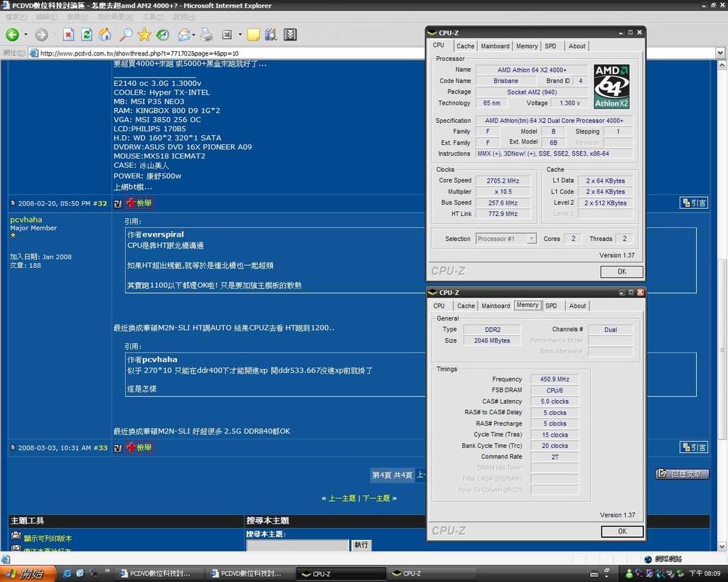
Task: Click the 網際網路 zone globe in status bar
Action: coord(648,559)
